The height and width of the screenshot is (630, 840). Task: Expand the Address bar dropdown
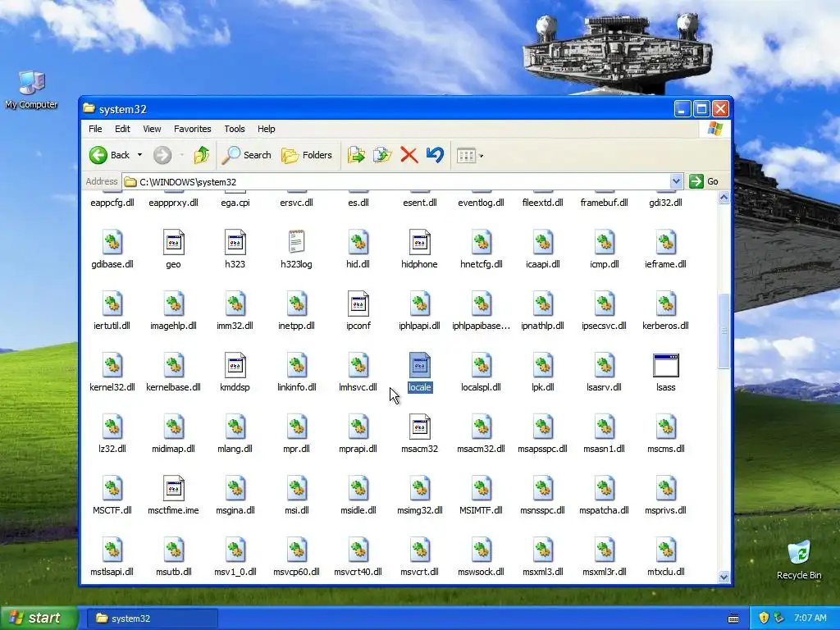click(676, 181)
